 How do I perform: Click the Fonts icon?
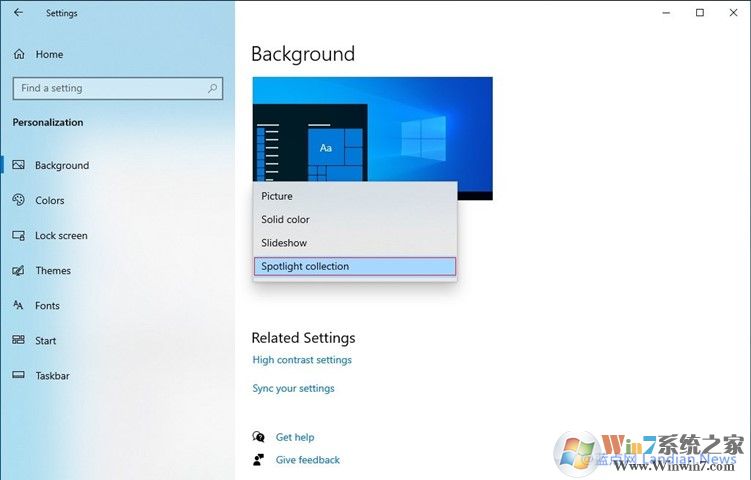[x=18, y=306]
